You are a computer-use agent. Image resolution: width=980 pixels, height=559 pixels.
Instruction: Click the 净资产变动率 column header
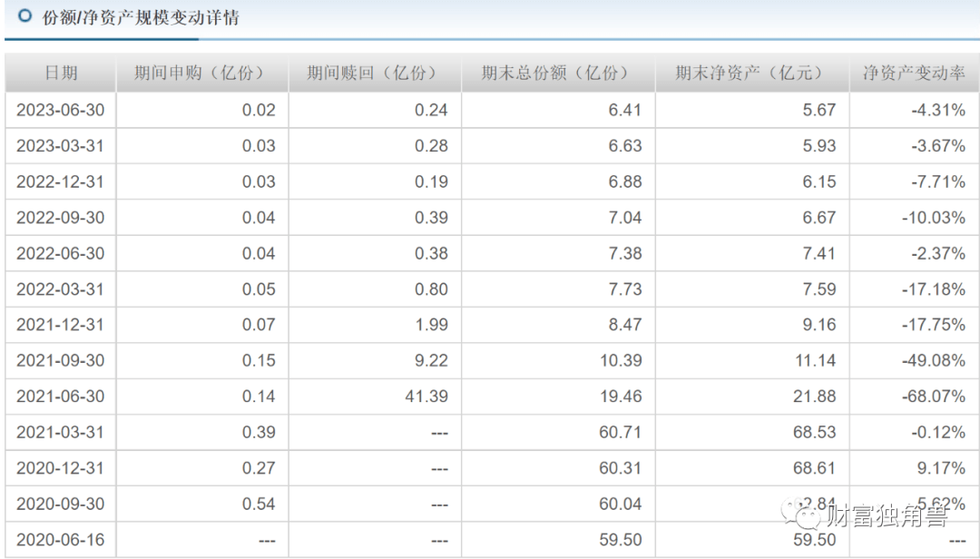point(914,74)
